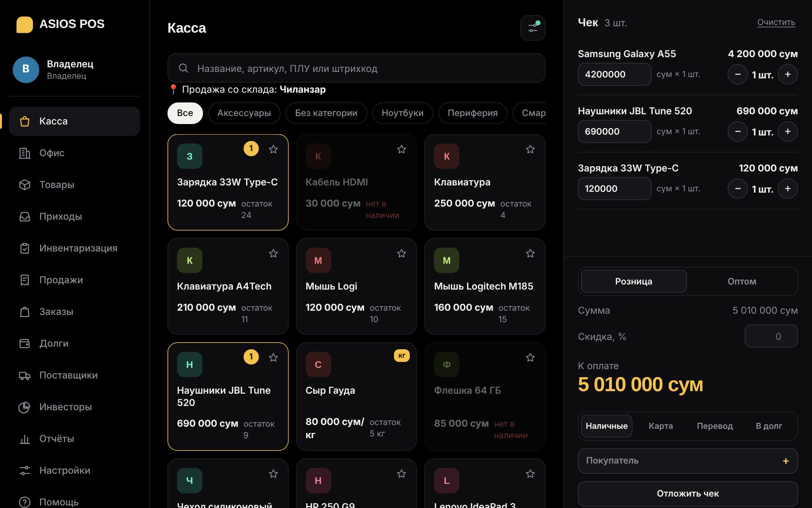Screen dimensions: 812x508
Task: Mark Клавиатура card as favorite
Action: click(530, 149)
